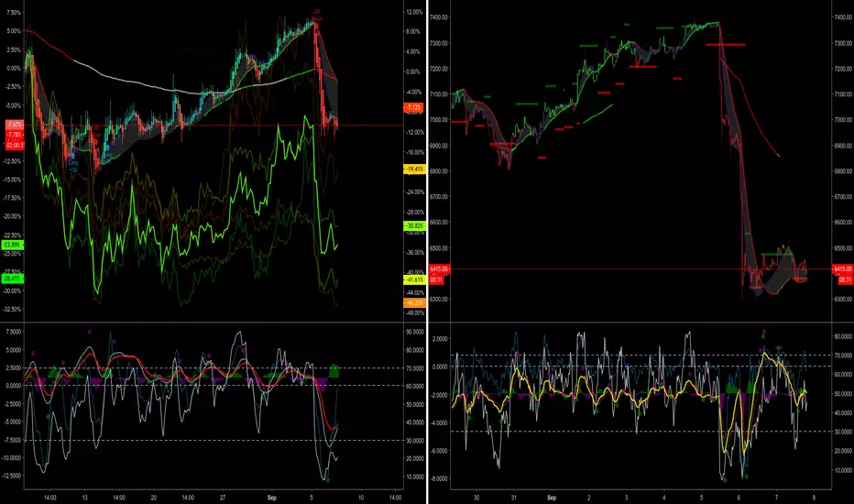The width and height of the screenshot is (854, 504).
Task: Click the 31 date label on right chart
Action: pyautogui.click(x=514, y=498)
